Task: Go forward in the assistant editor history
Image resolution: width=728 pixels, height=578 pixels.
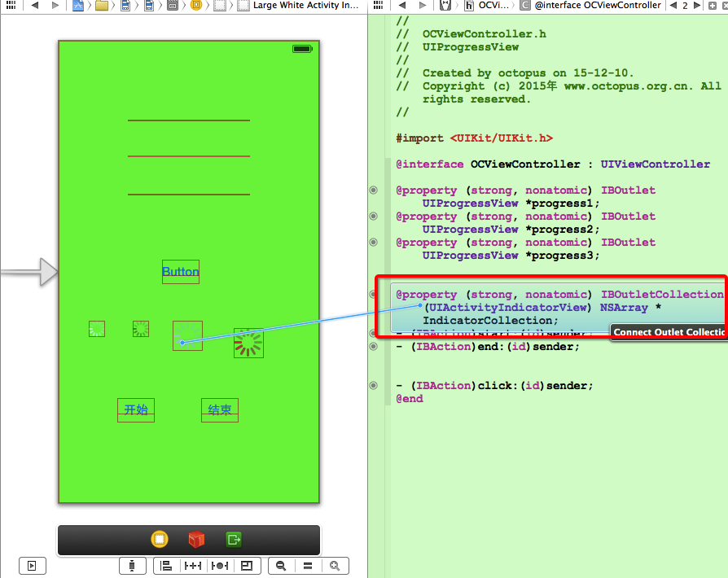Action: pyautogui.click(x=422, y=5)
